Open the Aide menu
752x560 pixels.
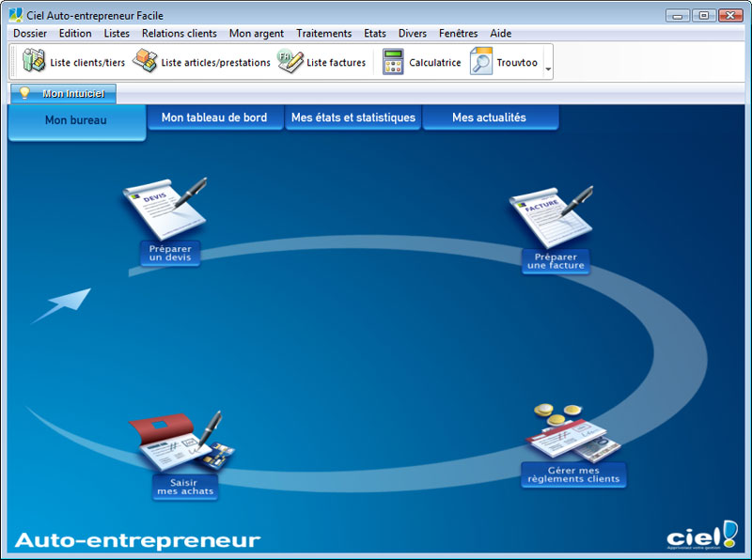click(x=501, y=34)
